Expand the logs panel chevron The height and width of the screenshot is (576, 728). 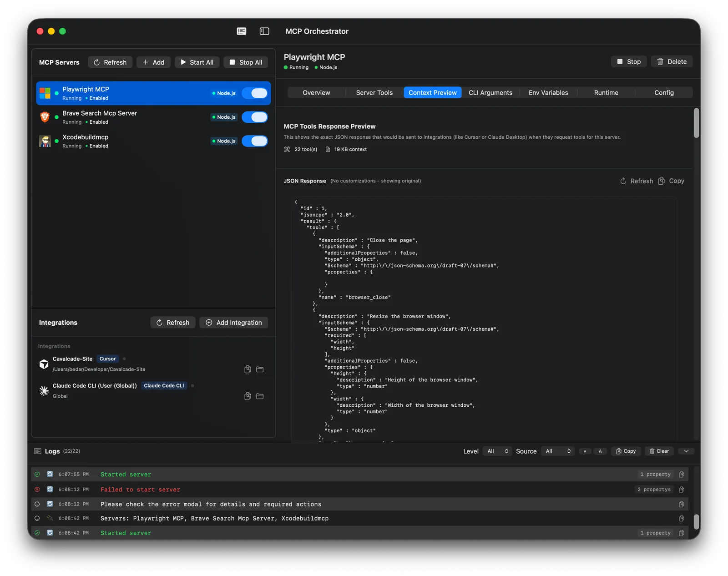point(686,451)
